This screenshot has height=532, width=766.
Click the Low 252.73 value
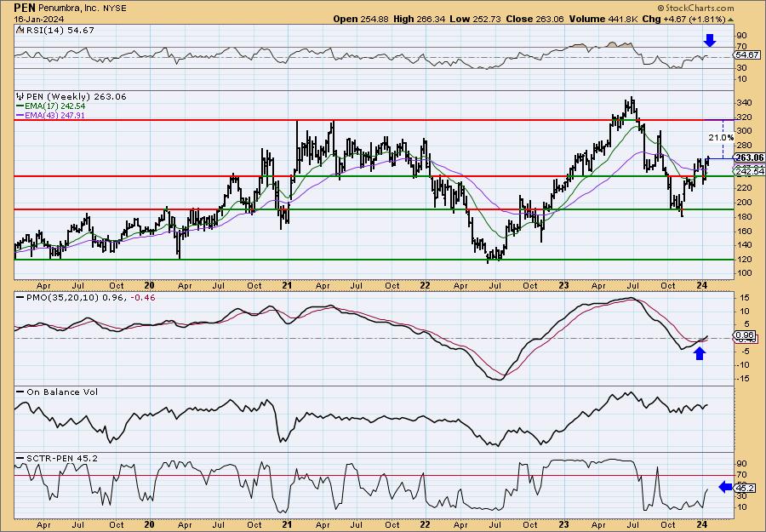(x=474, y=19)
